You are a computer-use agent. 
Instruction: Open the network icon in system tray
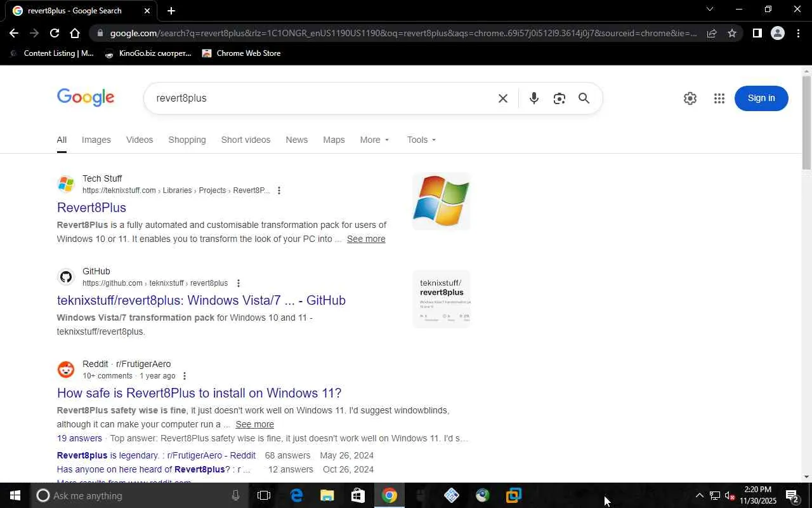[714, 495]
